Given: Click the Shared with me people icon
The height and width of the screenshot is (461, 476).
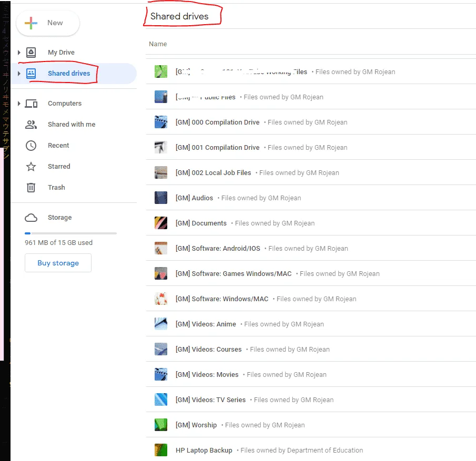Looking at the screenshot, I should pyautogui.click(x=31, y=125).
